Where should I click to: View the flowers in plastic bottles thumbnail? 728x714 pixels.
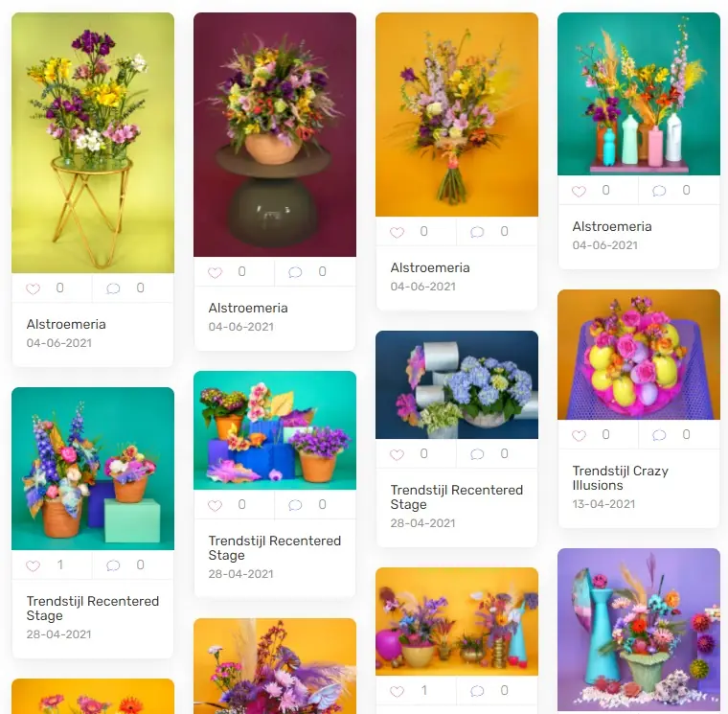tap(639, 94)
